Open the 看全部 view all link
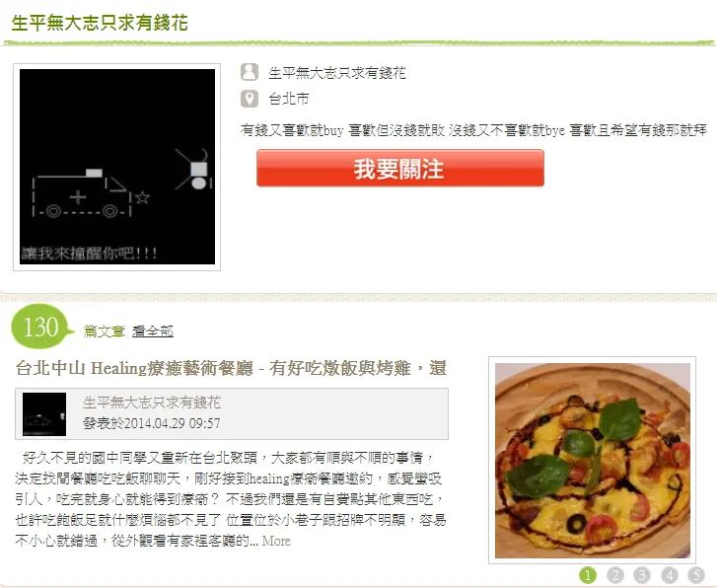Image resolution: width=717 pixels, height=588 pixels. pos(153,331)
